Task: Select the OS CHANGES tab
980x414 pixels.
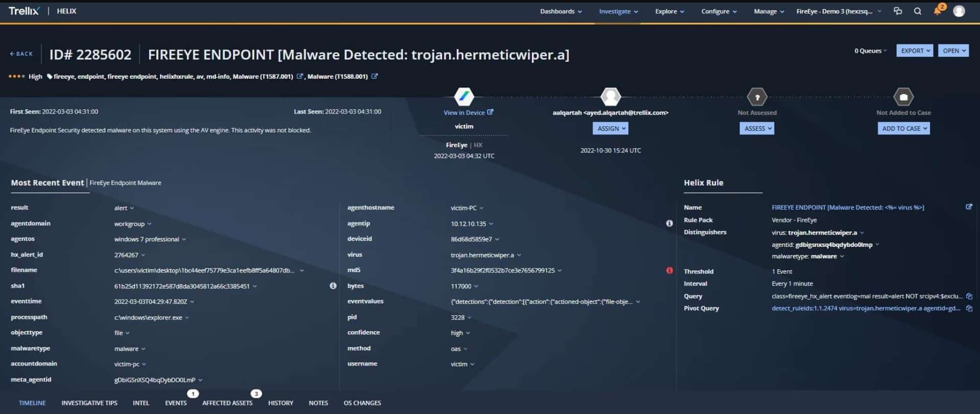Action: [x=362, y=403]
